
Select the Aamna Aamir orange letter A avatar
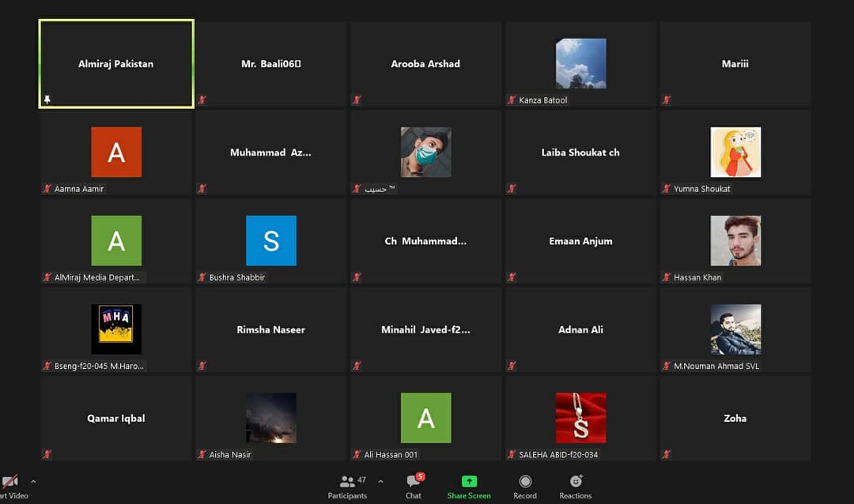[116, 152]
